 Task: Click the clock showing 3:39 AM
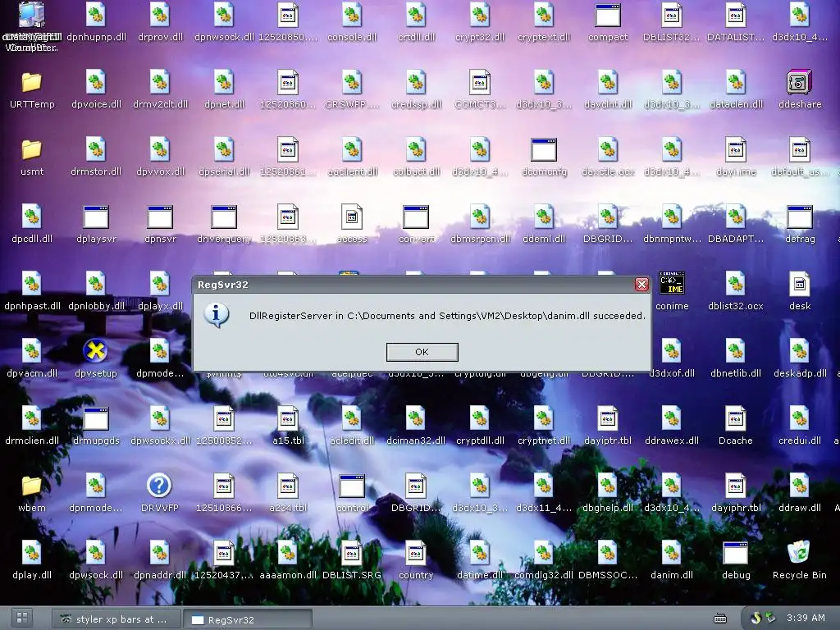pyautogui.click(x=806, y=618)
